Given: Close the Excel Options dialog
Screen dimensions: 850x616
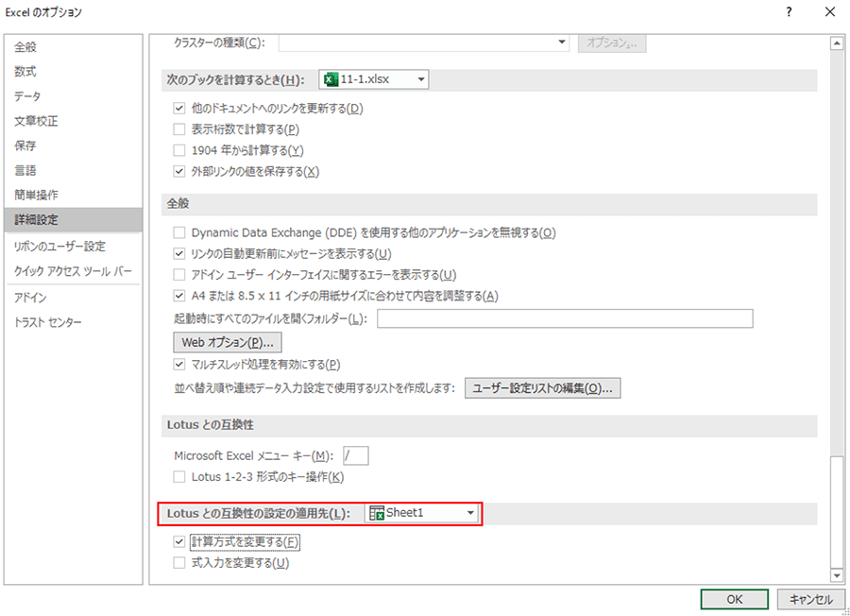Looking at the screenshot, I should [x=830, y=12].
